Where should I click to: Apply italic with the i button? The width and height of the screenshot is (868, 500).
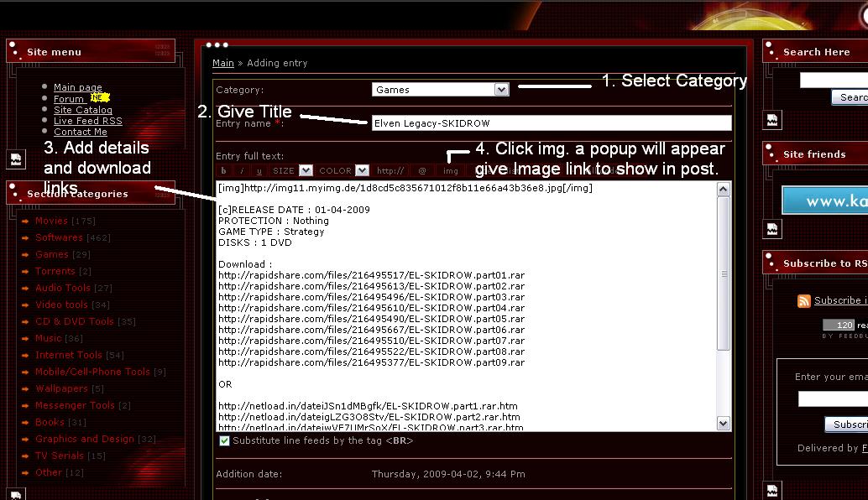click(x=242, y=170)
